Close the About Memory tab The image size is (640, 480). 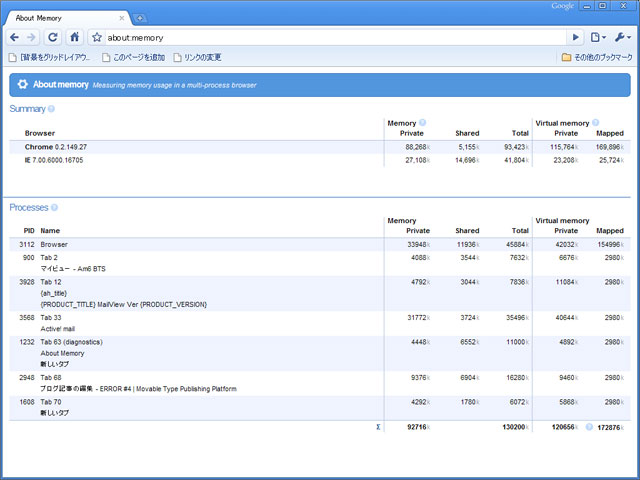pos(122,18)
